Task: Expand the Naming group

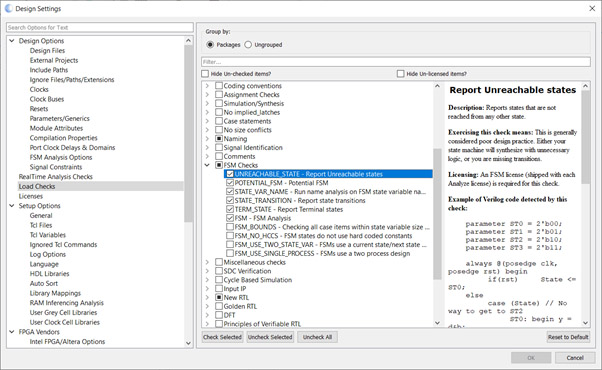Action: tap(207, 139)
